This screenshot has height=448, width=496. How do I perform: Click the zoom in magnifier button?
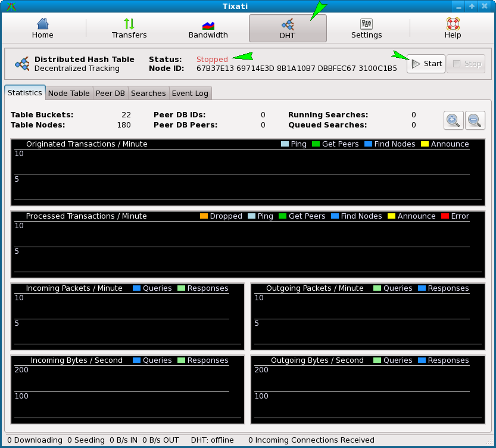tap(453, 120)
